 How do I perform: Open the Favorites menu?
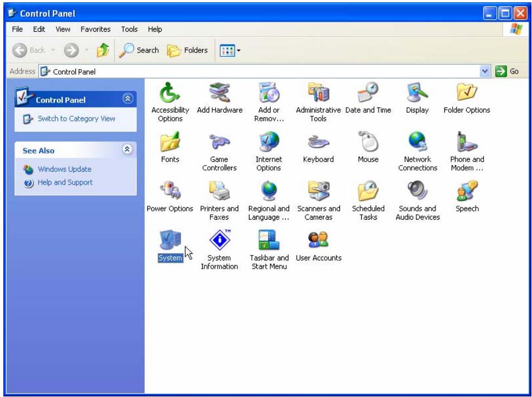click(95, 29)
